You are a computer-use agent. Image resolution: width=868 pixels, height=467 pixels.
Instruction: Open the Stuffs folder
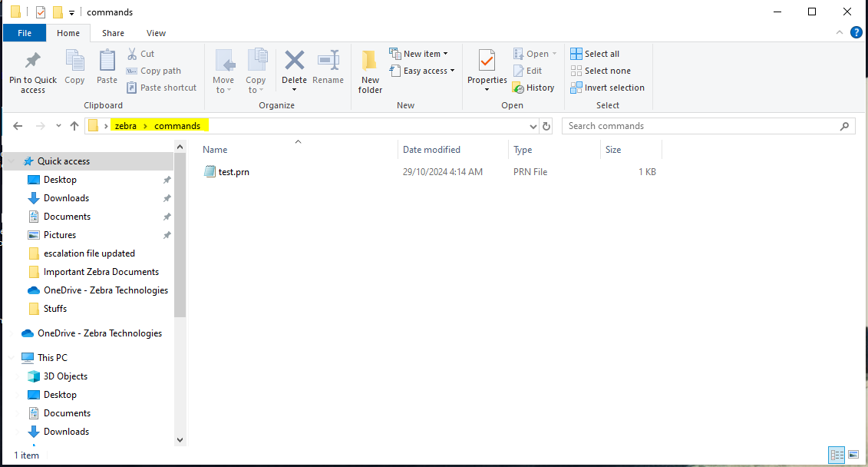point(55,309)
